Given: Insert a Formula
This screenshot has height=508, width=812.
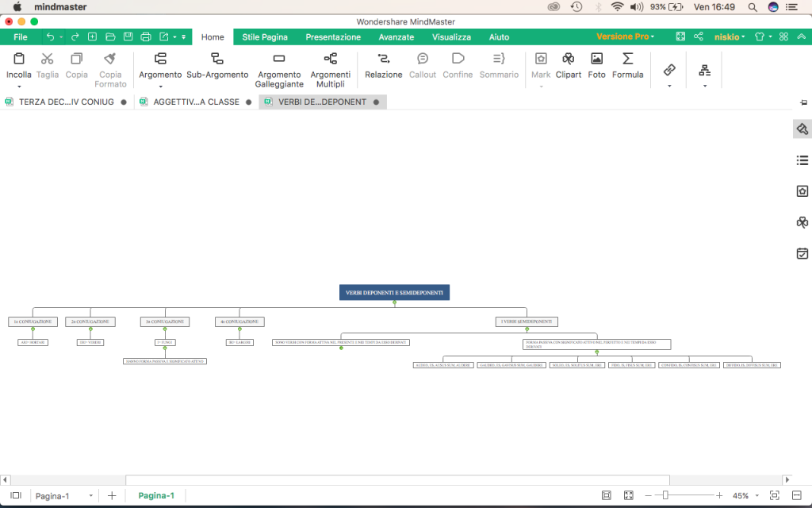Looking at the screenshot, I should (627, 65).
